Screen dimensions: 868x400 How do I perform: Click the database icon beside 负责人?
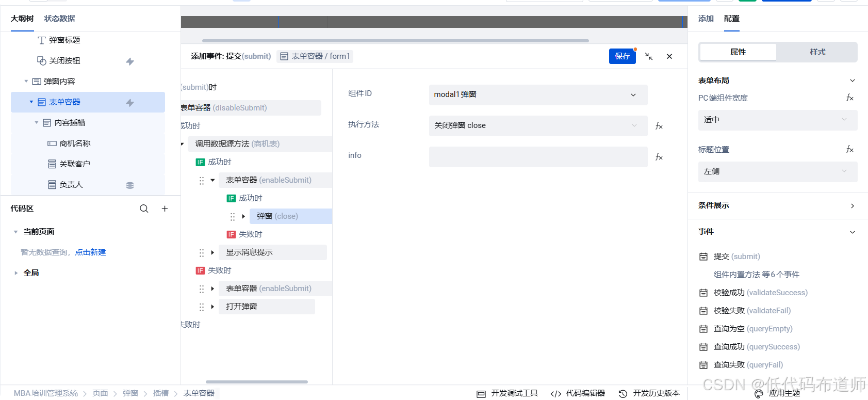[x=130, y=185]
